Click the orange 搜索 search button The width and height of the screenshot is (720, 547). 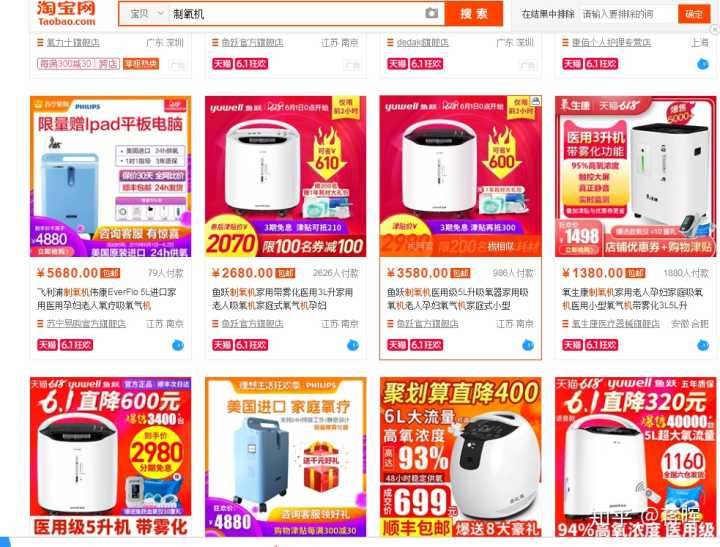[x=473, y=14]
